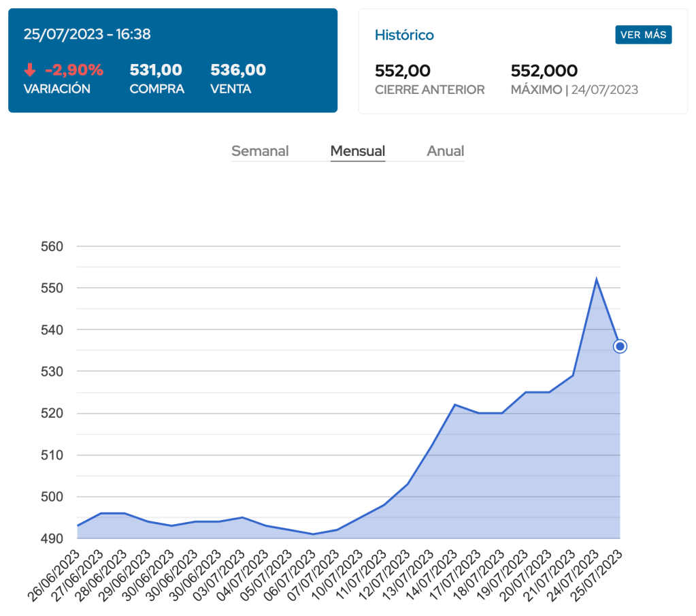Click the 531,00 compra price
The image size is (696, 616).
tap(156, 70)
